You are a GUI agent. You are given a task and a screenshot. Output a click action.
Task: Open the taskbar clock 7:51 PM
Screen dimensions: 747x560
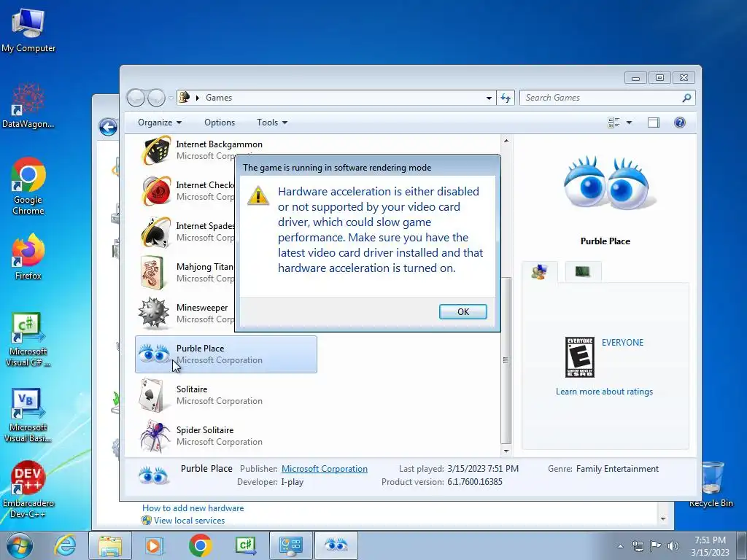(x=710, y=546)
